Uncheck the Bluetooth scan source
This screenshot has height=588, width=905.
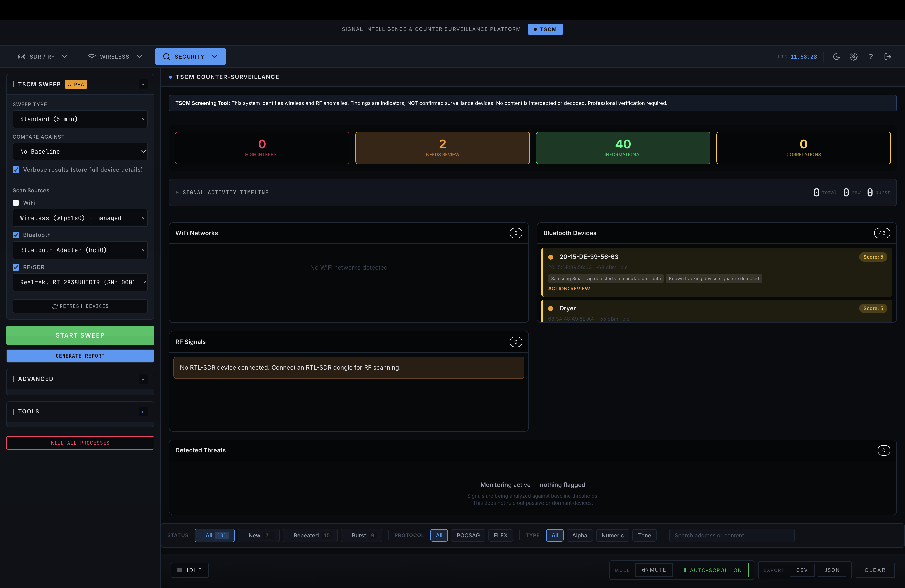(x=16, y=235)
